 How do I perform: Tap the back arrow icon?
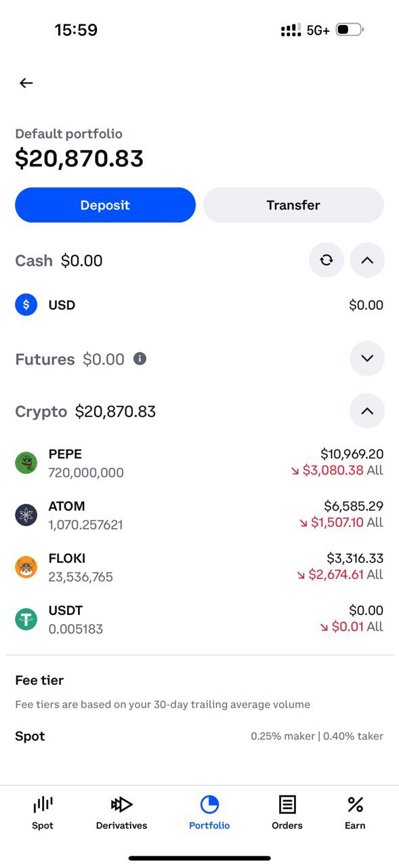coord(26,83)
